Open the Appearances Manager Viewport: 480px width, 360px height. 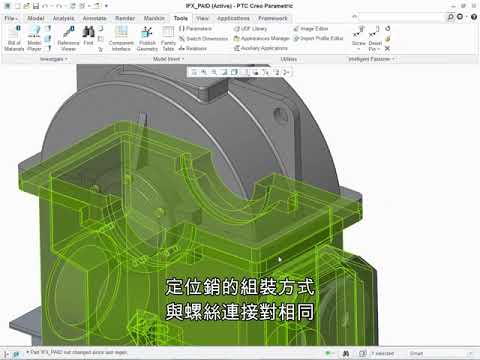point(261,39)
